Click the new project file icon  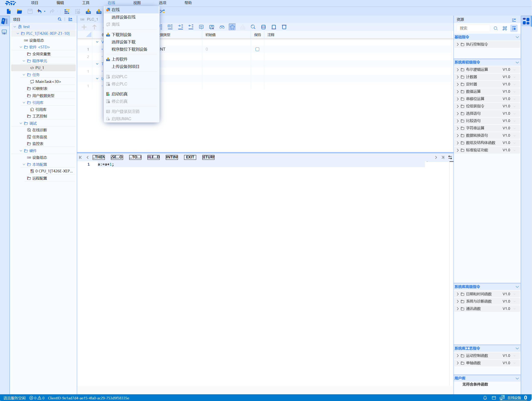[x=9, y=11]
